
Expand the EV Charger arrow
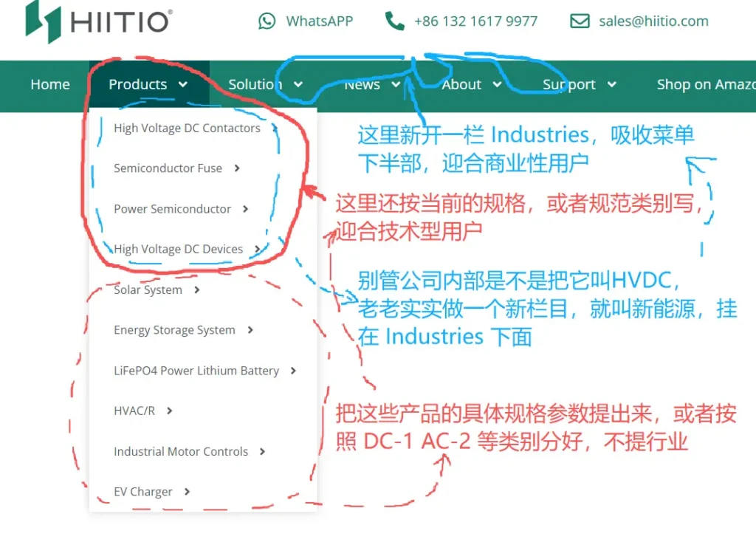pos(187,492)
